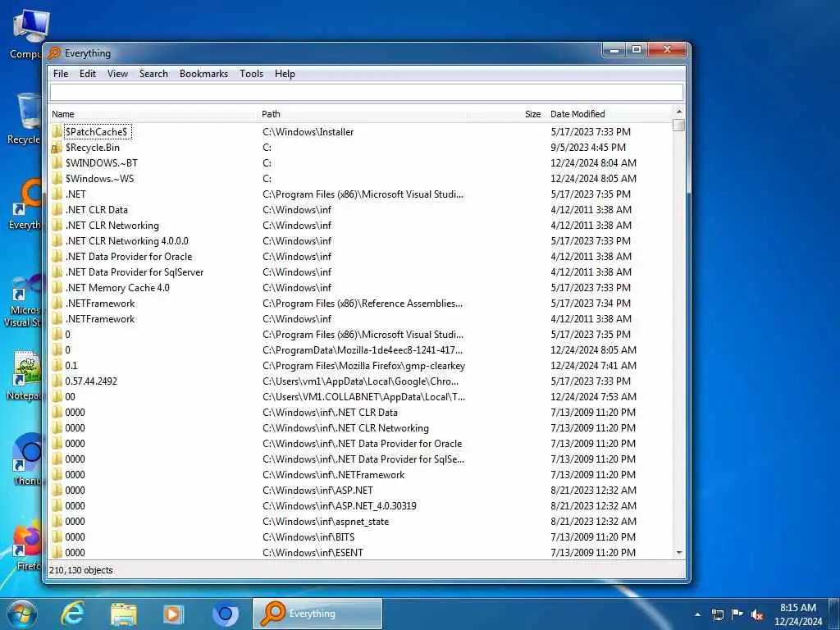Select the .NET folder icon

57,194
